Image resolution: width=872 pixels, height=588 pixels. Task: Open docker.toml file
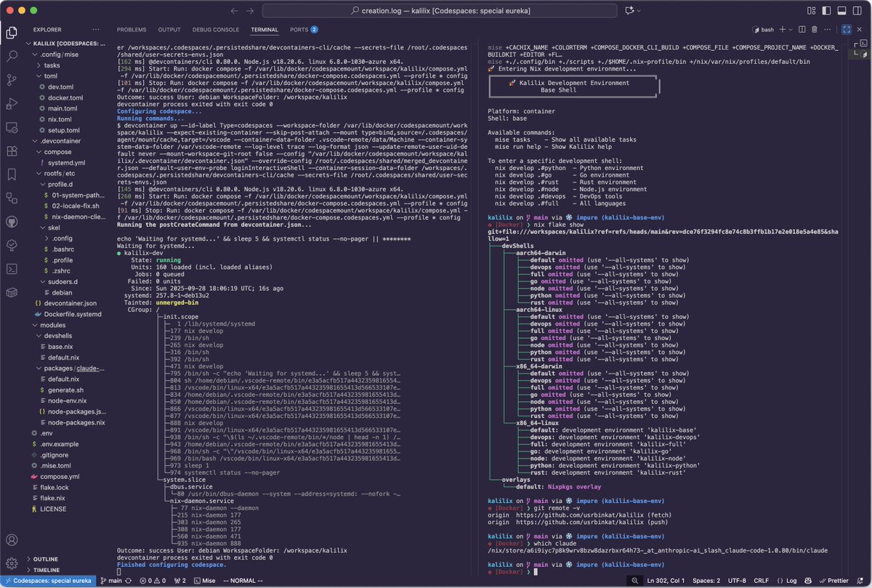coord(61,97)
